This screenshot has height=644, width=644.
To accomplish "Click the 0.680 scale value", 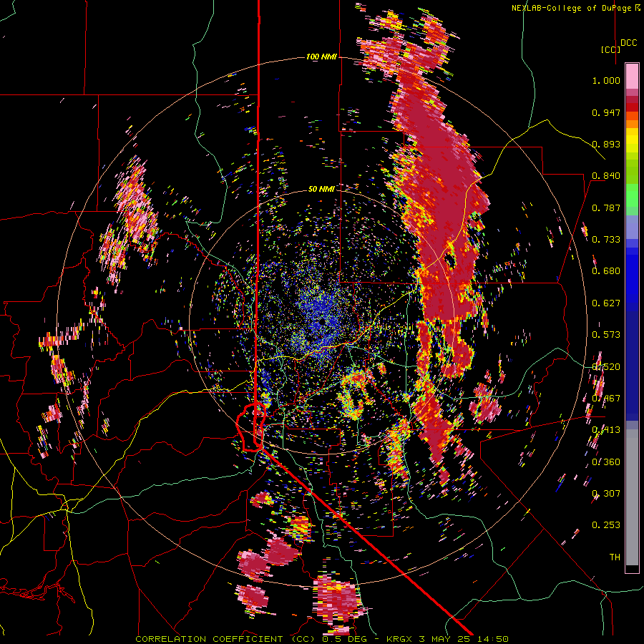I will 606,271.
